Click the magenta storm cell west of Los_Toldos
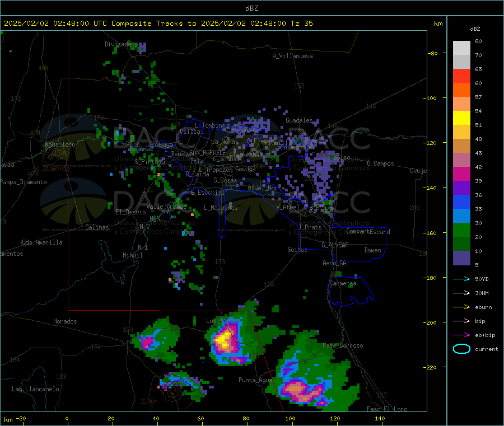This screenshot has width=504, height=426. click(x=147, y=342)
